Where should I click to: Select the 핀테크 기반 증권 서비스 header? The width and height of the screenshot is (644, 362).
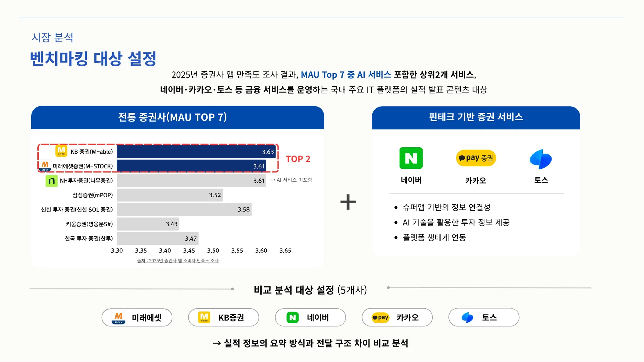click(x=476, y=117)
